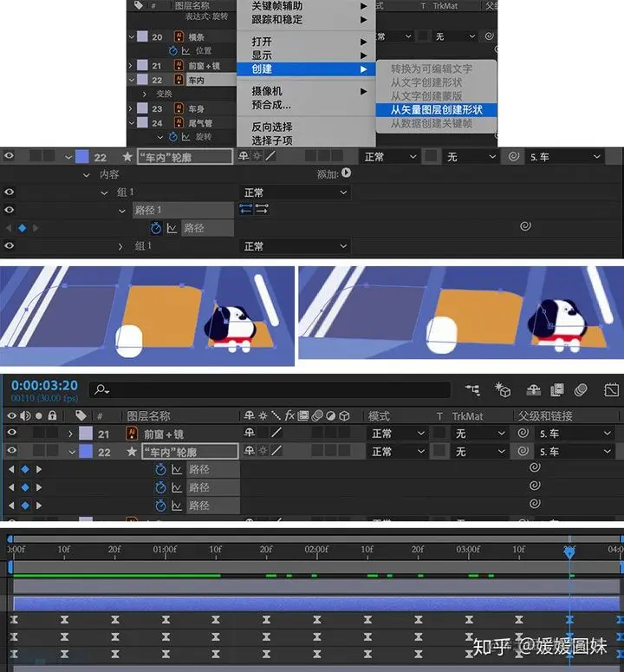624x672 pixels.
Task: Choose 从矢量图层创建形状
Action: tap(437, 110)
